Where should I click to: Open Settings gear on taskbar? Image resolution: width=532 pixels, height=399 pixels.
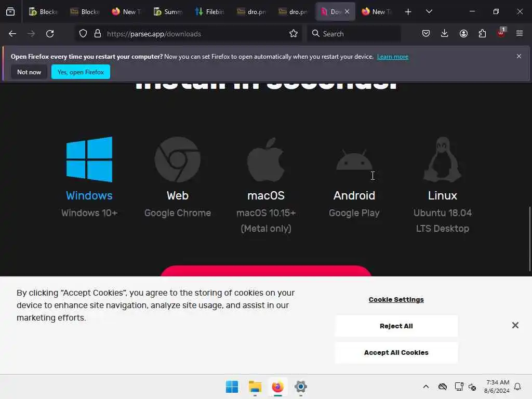point(301,387)
